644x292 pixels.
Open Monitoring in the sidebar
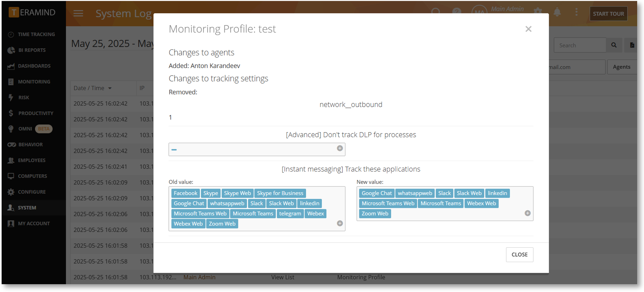pyautogui.click(x=33, y=82)
